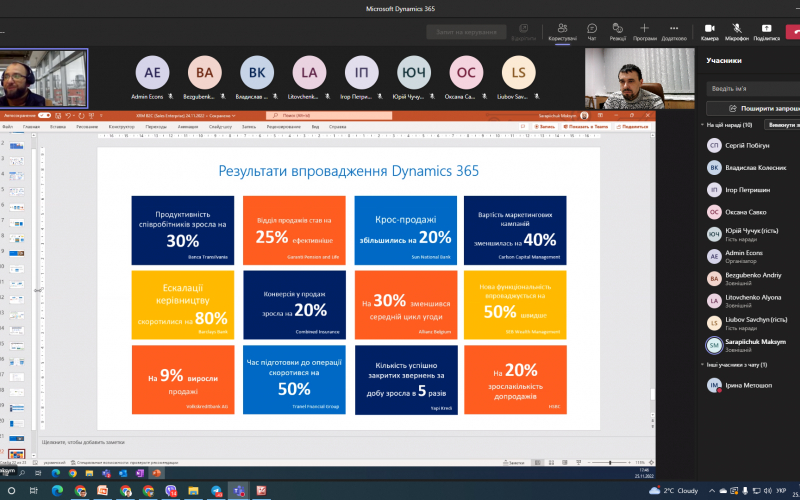Hang up the call with red button
Screen dimensions: 800x500
pyautogui.click(x=793, y=32)
